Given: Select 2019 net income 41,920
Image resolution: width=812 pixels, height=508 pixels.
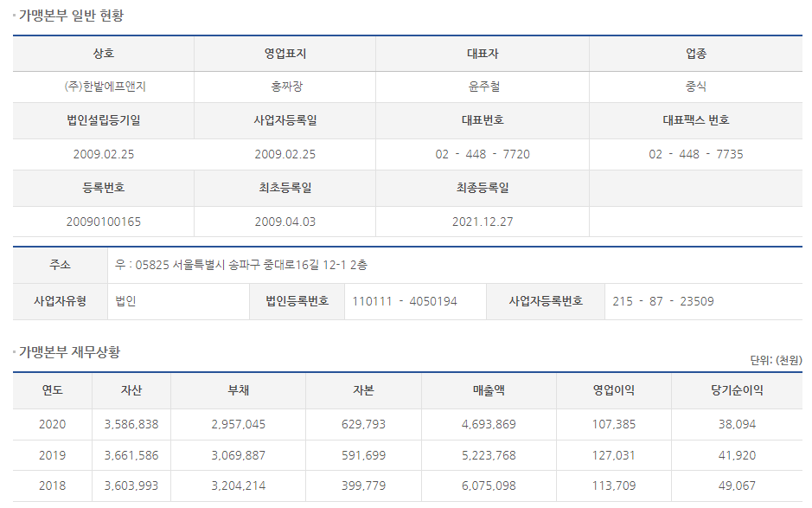Looking at the screenshot, I should coord(737,455).
